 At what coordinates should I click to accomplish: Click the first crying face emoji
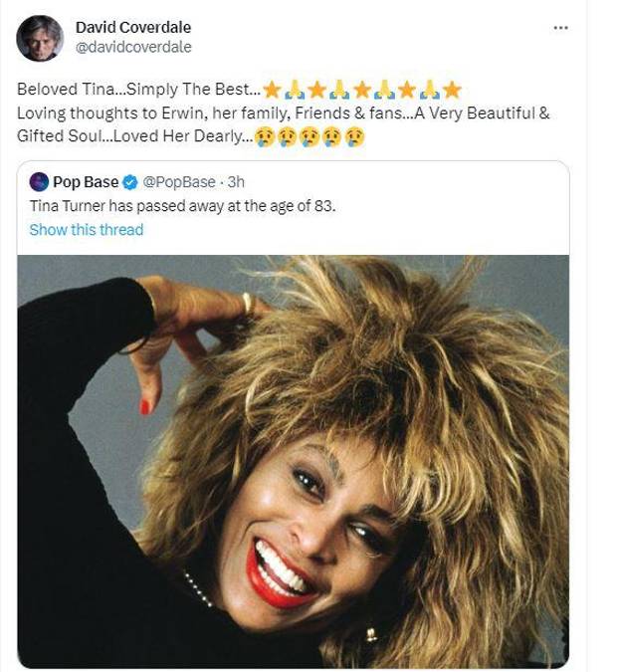(x=265, y=136)
